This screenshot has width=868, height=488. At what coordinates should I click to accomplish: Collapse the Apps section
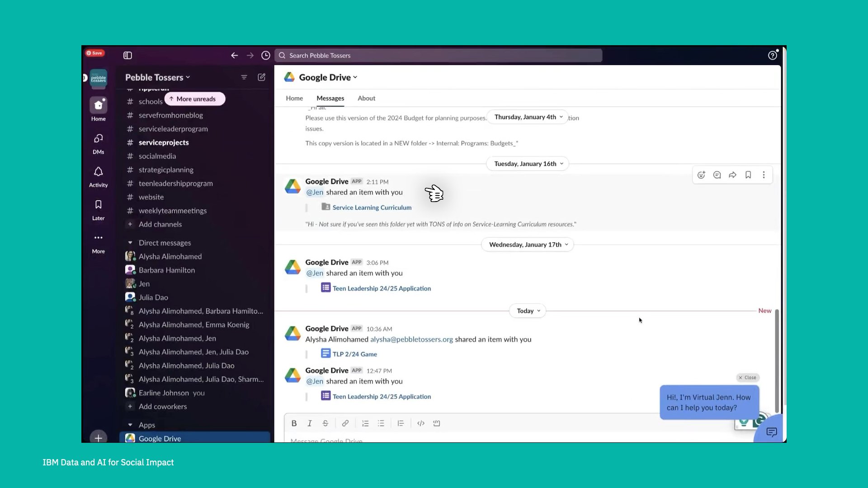click(x=130, y=425)
